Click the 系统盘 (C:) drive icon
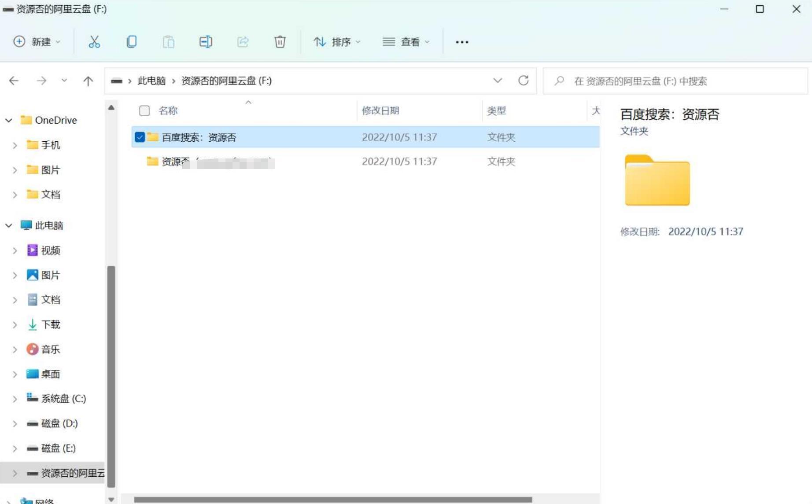The width and height of the screenshot is (812, 504). click(x=33, y=397)
